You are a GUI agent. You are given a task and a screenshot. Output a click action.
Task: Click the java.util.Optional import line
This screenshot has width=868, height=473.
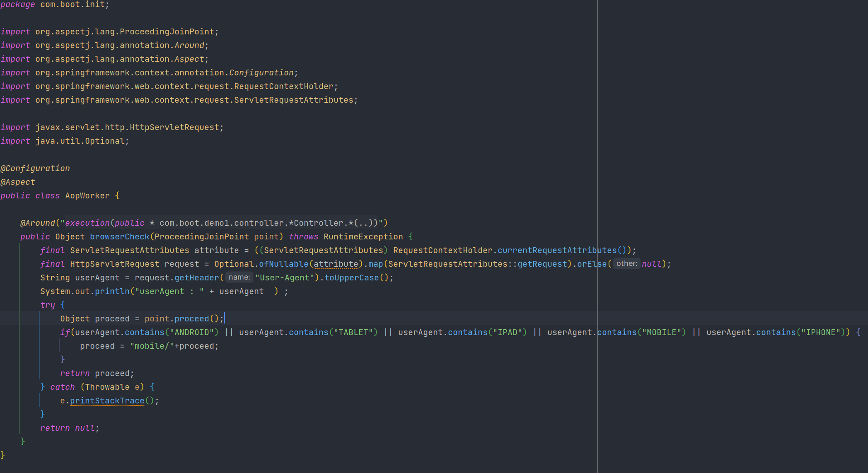pyautogui.click(x=65, y=141)
